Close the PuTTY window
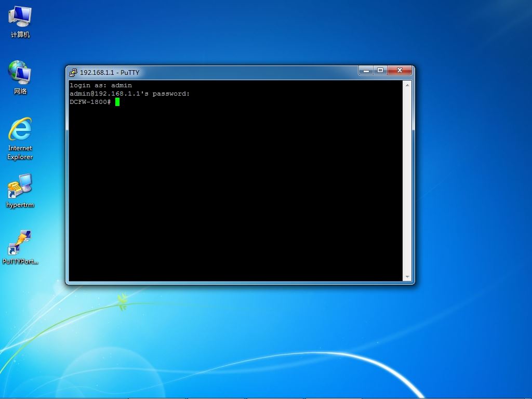 pos(400,71)
